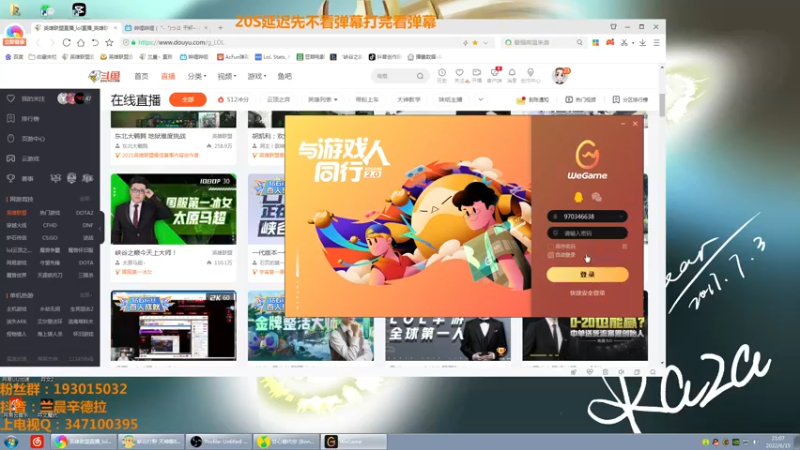Select CFHD in sidebar game list
800x450 pixels.
[x=49, y=225]
